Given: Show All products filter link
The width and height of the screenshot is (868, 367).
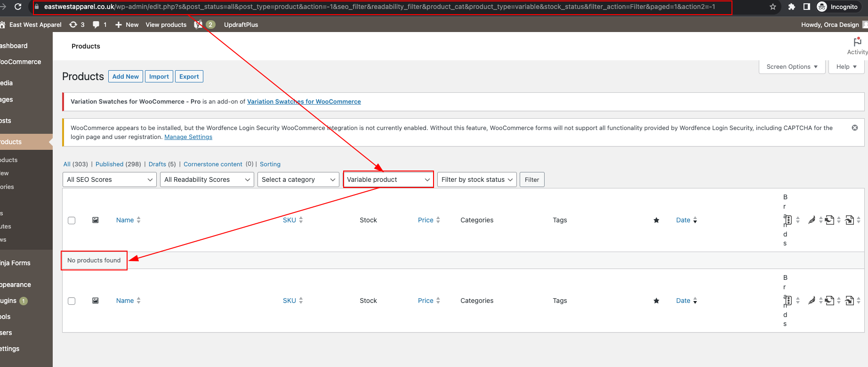Looking at the screenshot, I should (67, 164).
